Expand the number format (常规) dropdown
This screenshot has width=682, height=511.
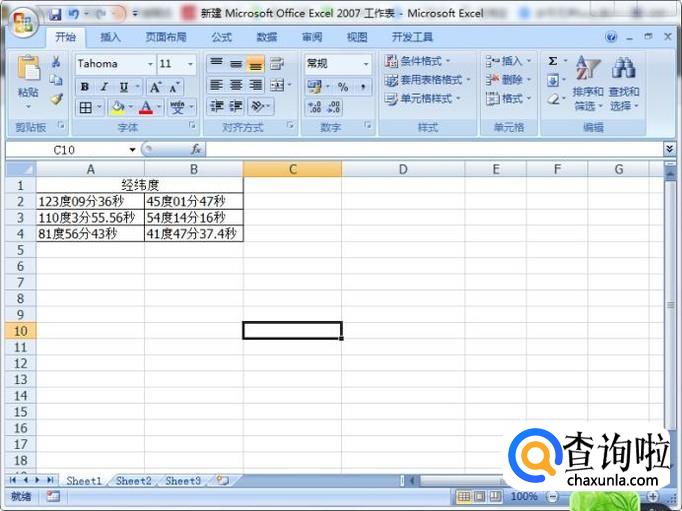365,64
